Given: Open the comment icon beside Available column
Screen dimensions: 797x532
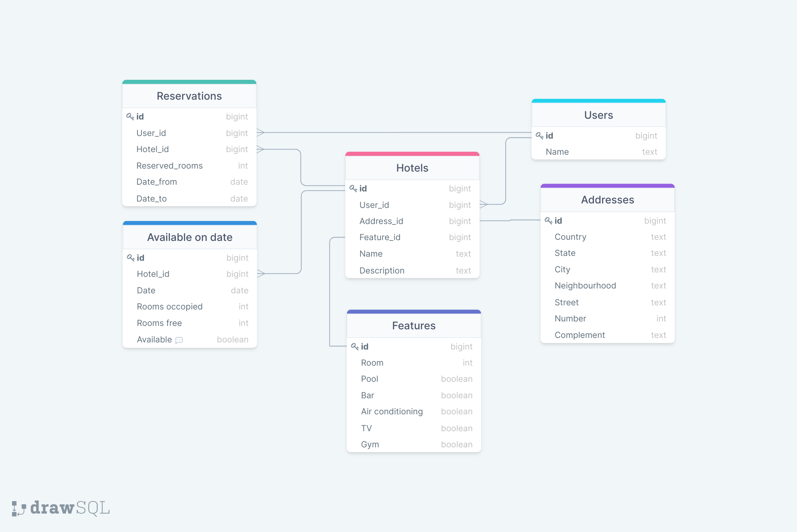Looking at the screenshot, I should [x=179, y=340].
